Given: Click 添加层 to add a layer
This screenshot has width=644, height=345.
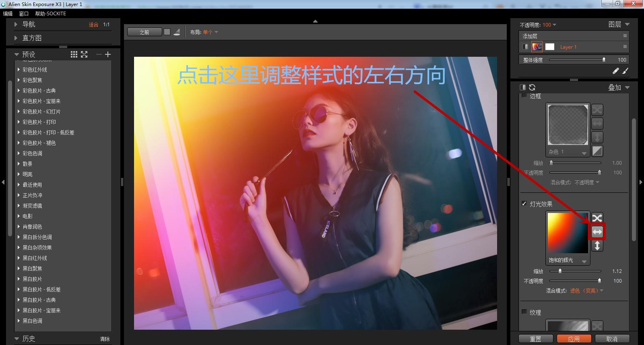Looking at the screenshot, I should (530, 36).
